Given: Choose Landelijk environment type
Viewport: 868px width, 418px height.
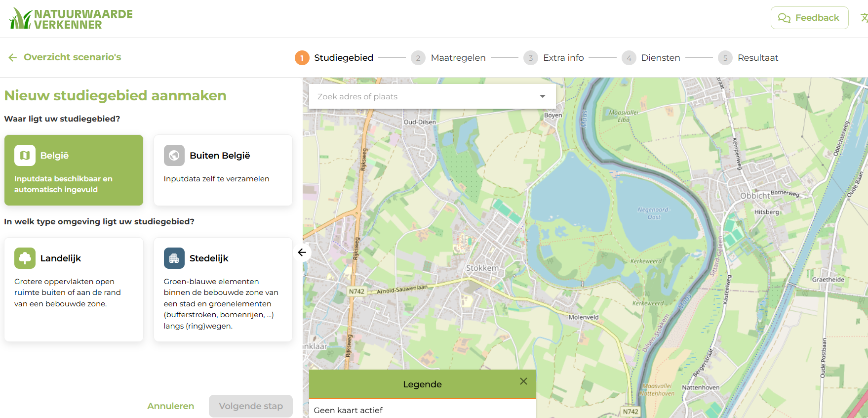Looking at the screenshot, I should point(74,290).
